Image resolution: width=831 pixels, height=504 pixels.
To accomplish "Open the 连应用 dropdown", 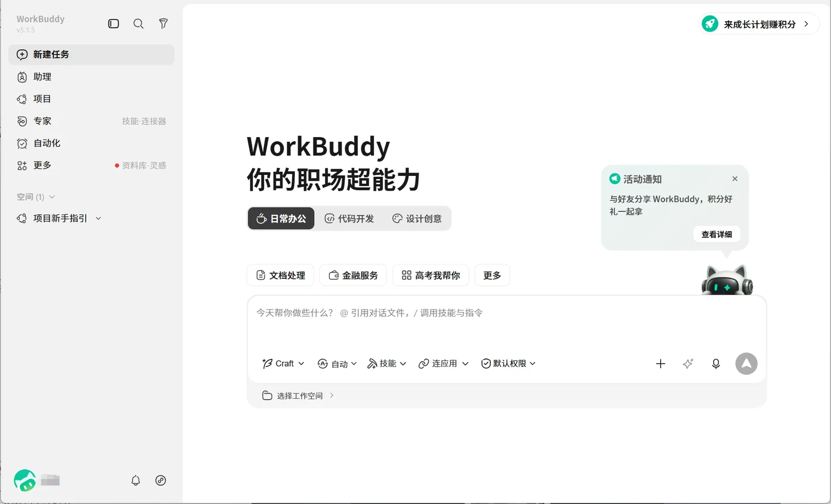I will click(444, 363).
